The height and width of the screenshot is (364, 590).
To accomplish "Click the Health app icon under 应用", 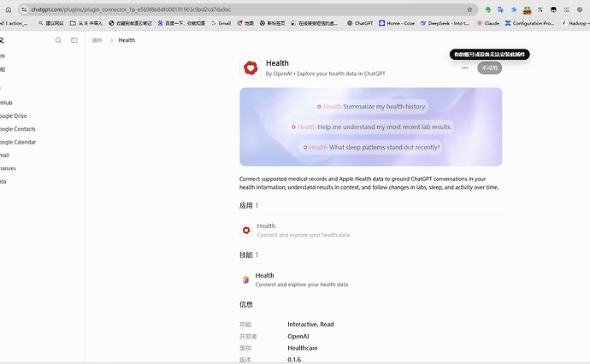I will 246,230.
